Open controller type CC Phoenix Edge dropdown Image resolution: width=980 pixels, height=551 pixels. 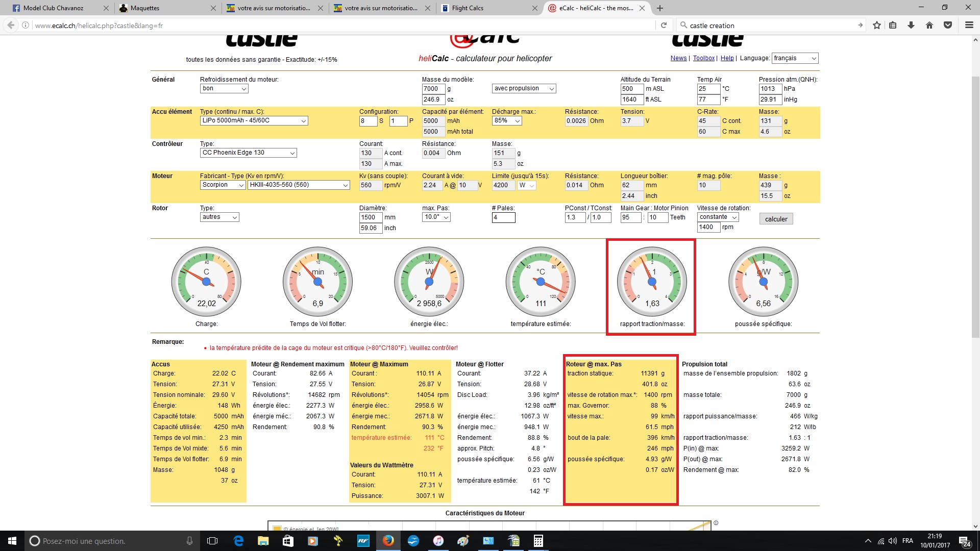point(248,153)
